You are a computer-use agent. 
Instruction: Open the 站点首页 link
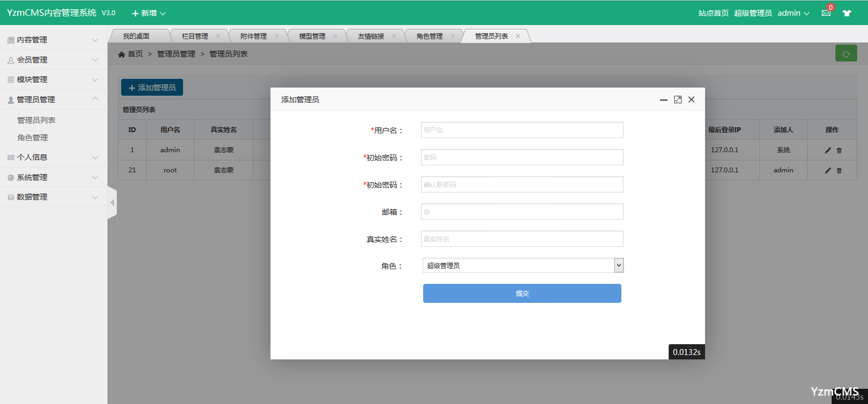coord(713,13)
